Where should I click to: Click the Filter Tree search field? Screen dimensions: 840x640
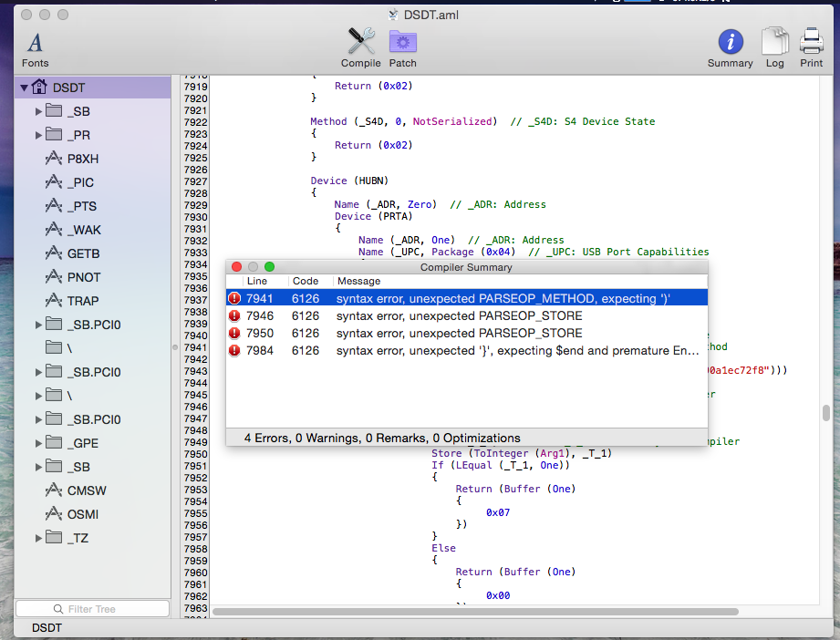[92, 609]
